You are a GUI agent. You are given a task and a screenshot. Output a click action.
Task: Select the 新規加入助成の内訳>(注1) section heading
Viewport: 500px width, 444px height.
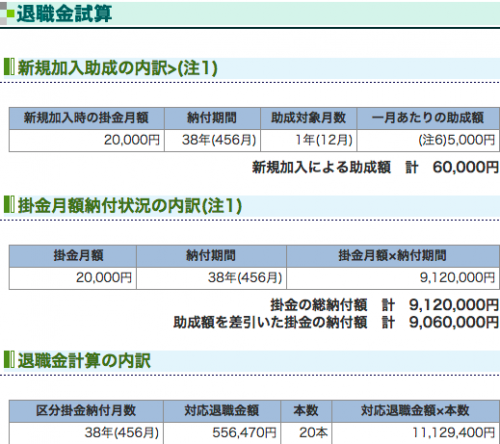click(117, 68)
